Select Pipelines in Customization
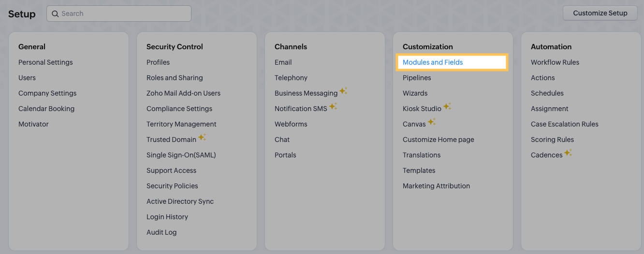Image resolution: width=644 pixels, height=254 pixels. pyautogui.click(x=417, y=78)
